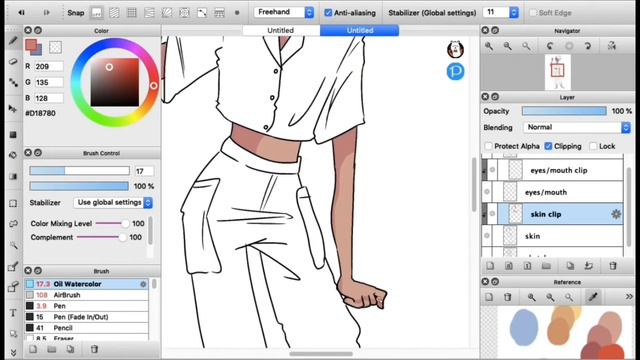
Task: Click the Navigator canvas thumbnail
Action: tap(558, 72)
